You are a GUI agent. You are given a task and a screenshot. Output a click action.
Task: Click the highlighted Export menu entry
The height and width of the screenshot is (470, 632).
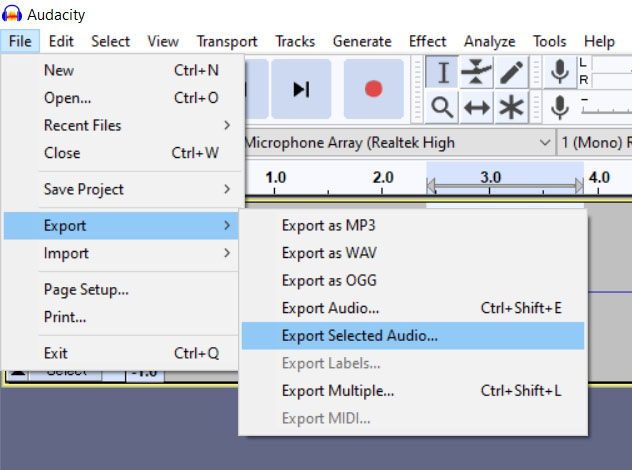point(121,226)
